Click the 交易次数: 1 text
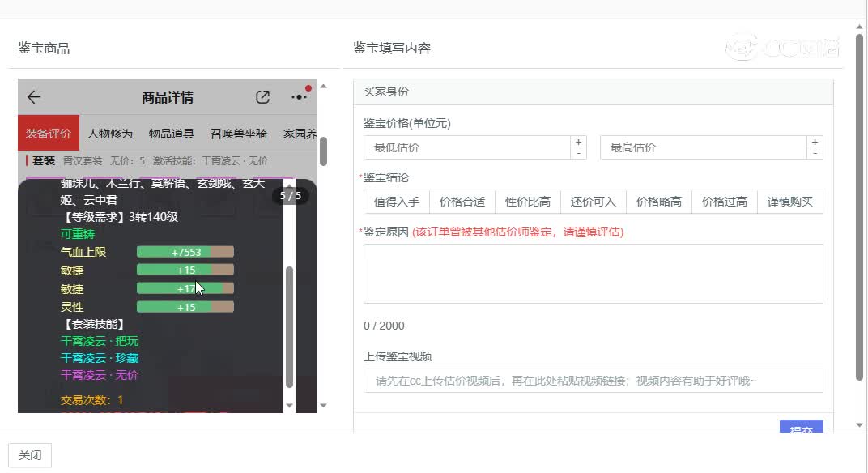Image resolution: width=868 pixels, height=473 pixels. click(91, 400)
